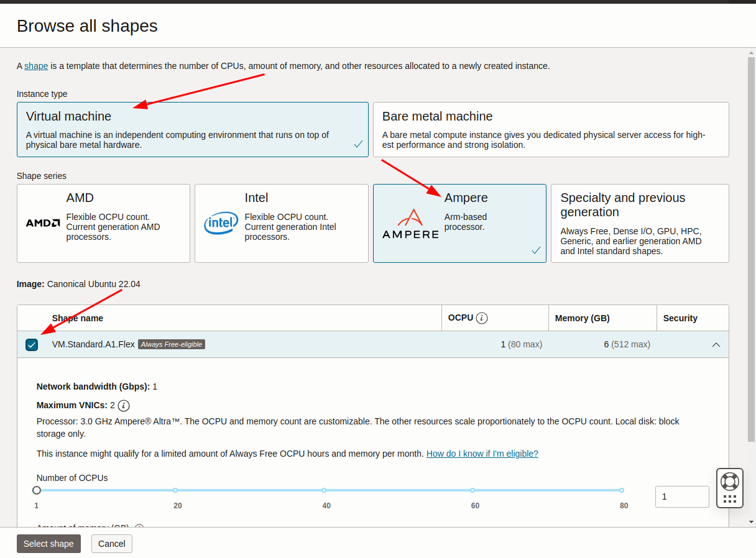This screenshot has height=558, width=756.
Task: Choose the AMD shape series card
Action: pos(103,223)
